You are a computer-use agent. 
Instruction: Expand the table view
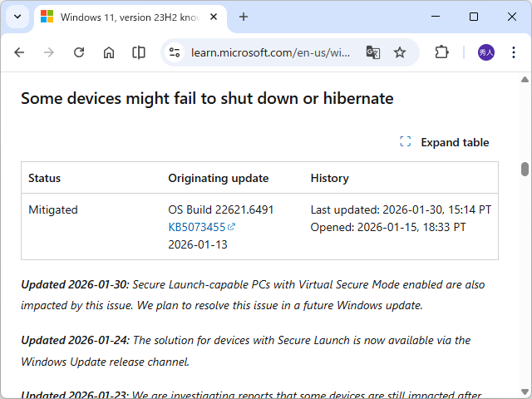pos(445,142)
